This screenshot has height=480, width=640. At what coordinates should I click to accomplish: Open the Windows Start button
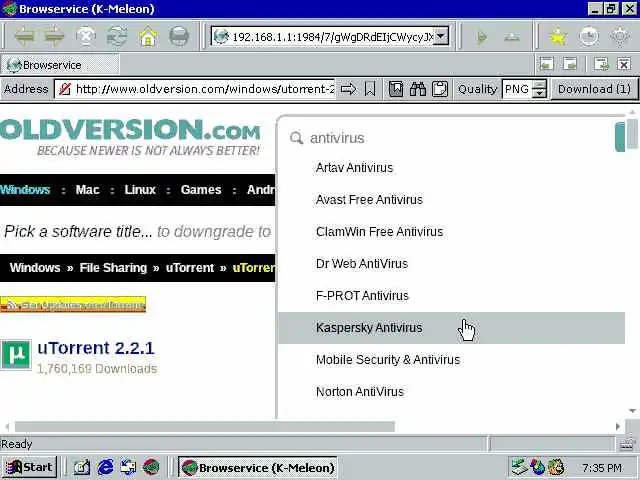point(29,467)
